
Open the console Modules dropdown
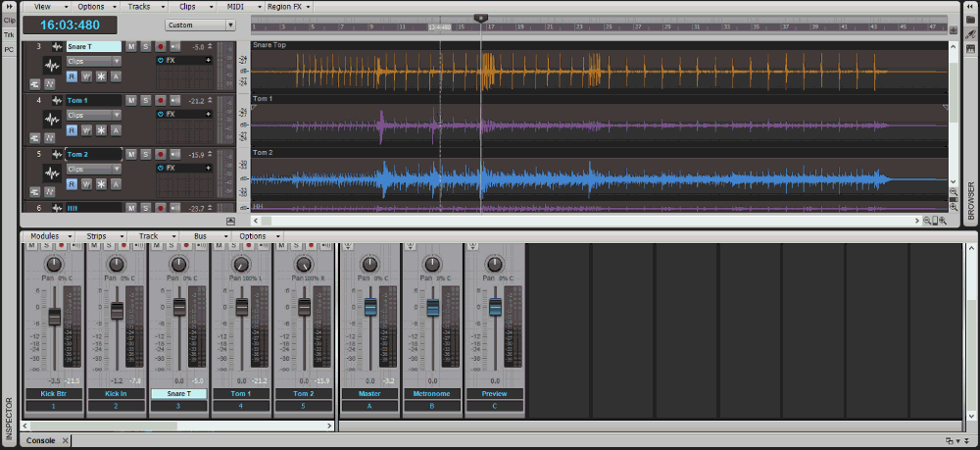tap(49, 236)
